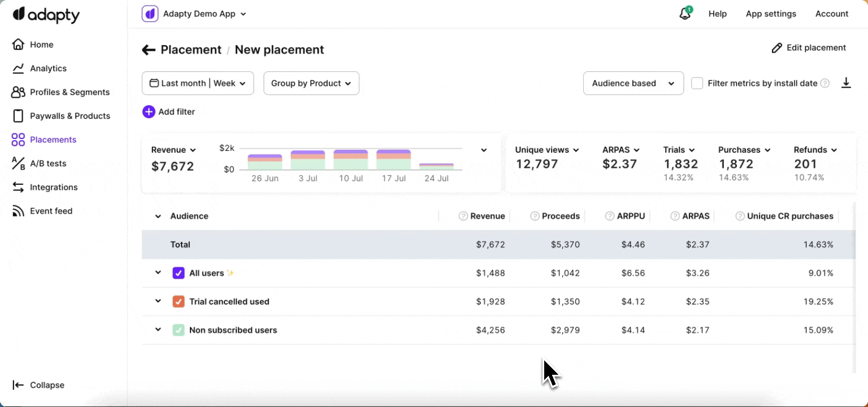The width and height of the screenshot is (868, 407).
Task: Click the plus icon for Add filter
Action: point(149,112)
